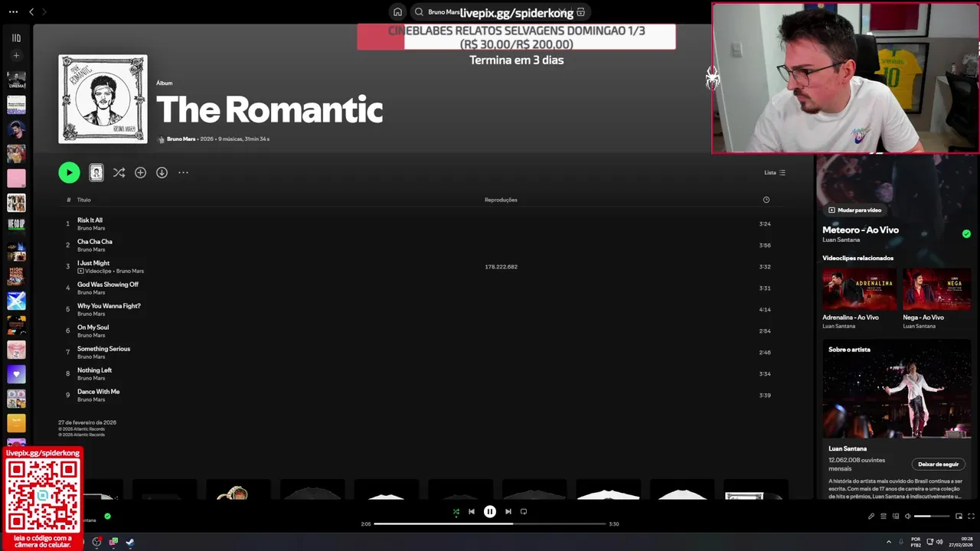The width and height of the screenshot is (980, 551).
Task: Sort tracks by the Reproduções column header
Action: point(501,200)
